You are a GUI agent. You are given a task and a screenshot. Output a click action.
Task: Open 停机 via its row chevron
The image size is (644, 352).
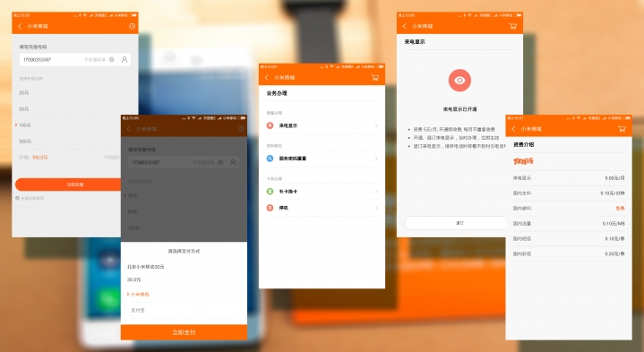[x=376, y=208]
